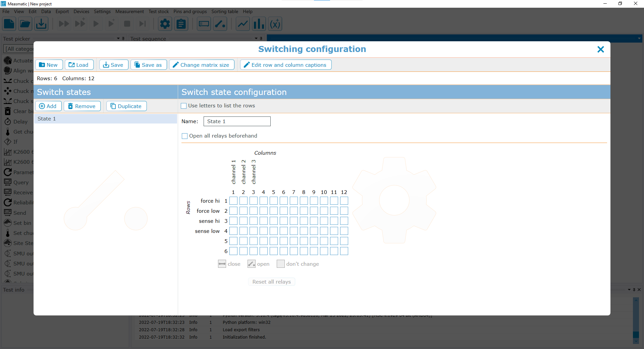Click the state Name input field
Viewport: 644px width, 349px height.
(237, 121)
